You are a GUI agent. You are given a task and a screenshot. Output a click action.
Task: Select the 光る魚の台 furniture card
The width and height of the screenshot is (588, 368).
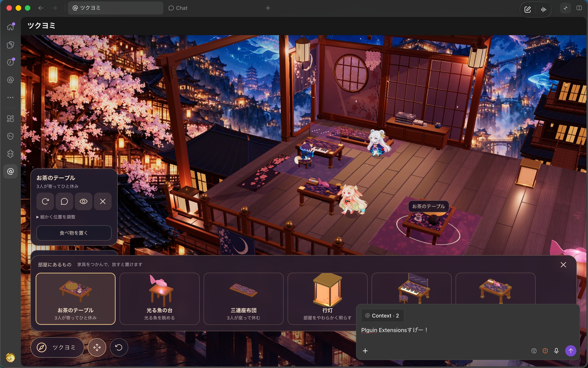160,299
